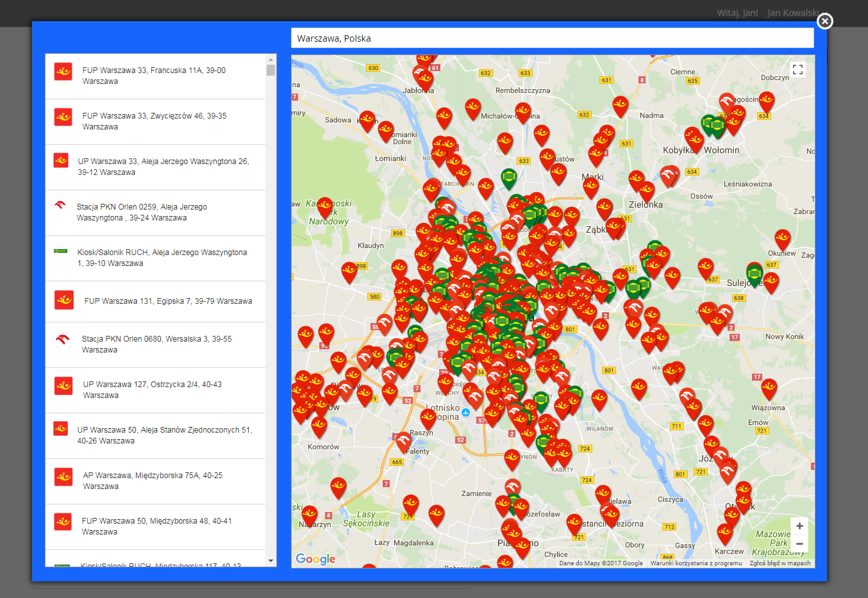Viewport: 868px width, 598px height.
Task: Click Poczta icon beside Egipska 7 entry
Action: 64,300
